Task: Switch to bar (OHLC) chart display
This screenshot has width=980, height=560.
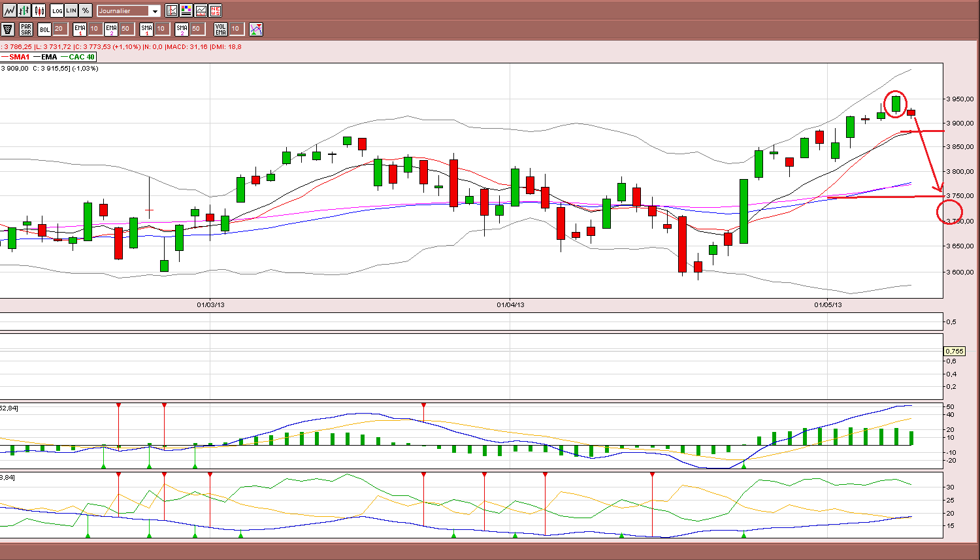Action: [x=24, y=10]
